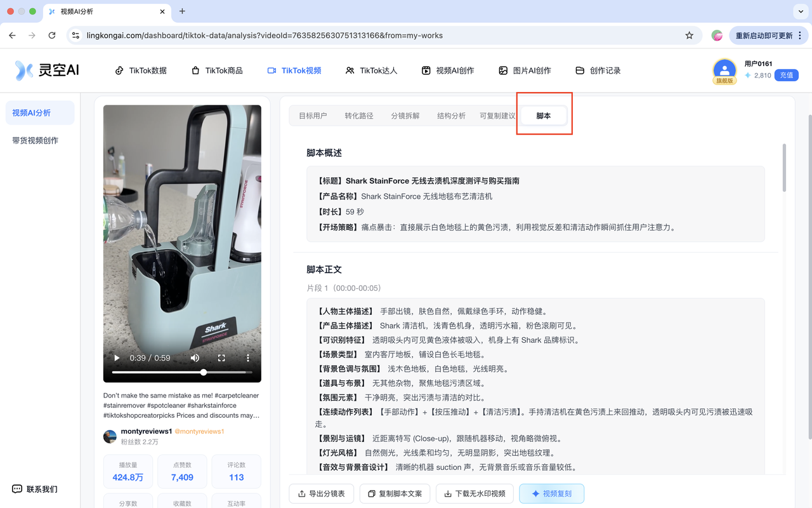Click the 粉丝数 2.2万 text

tap(140, 442)
